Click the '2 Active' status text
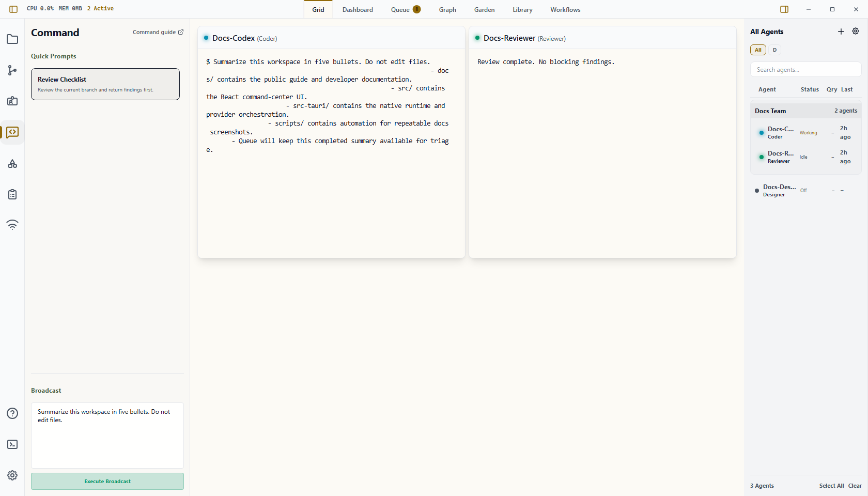 coord(100,8)
